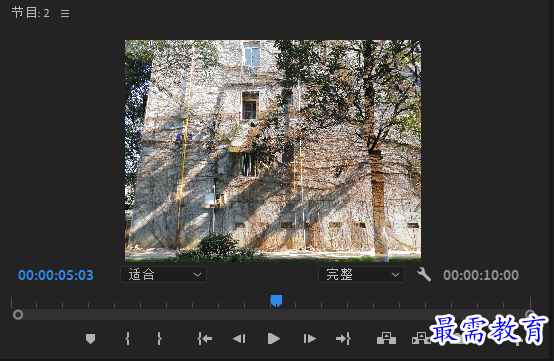Open the wrench settings menu
This screenshot has width=554, height=361.
(x=424, y=274)
